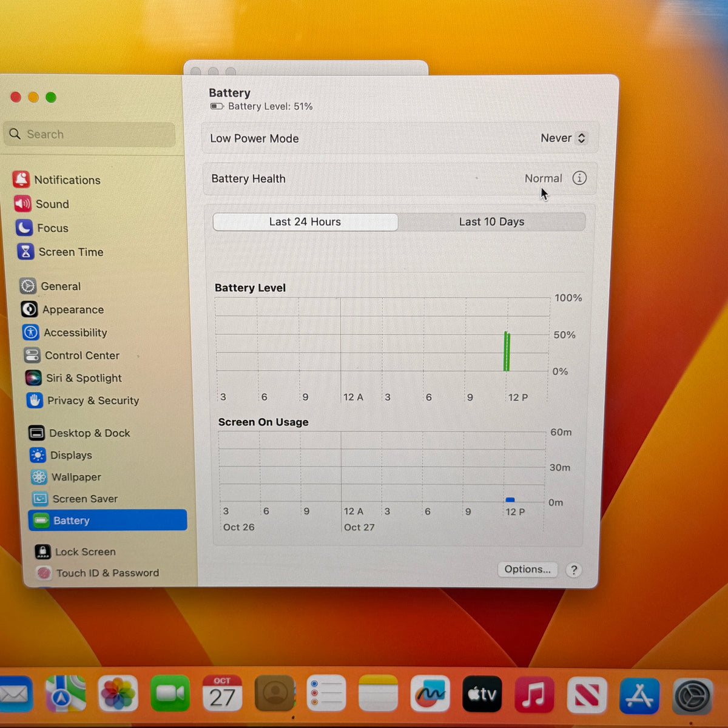Click the Battery Level chart heading
This screenshot has width=728, height=728.
click(250, 288)
